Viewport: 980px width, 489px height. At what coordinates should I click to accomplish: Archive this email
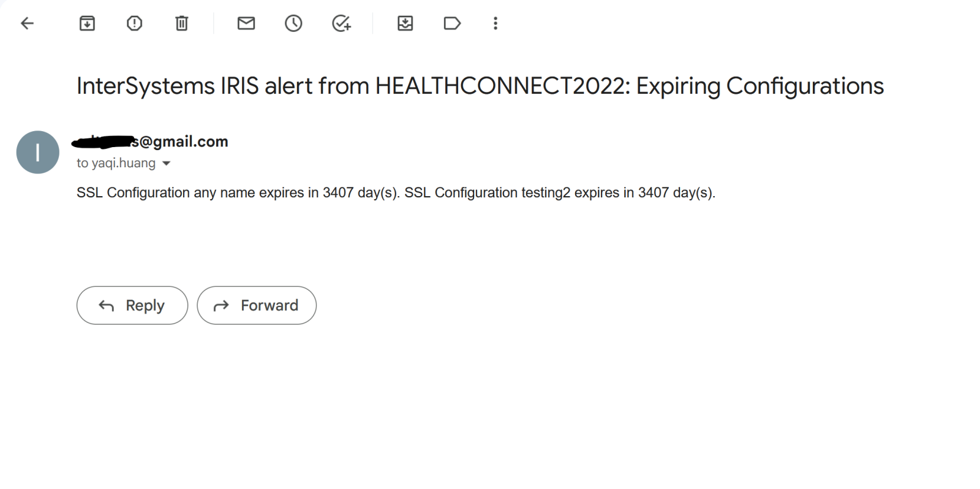pos(87,24)
